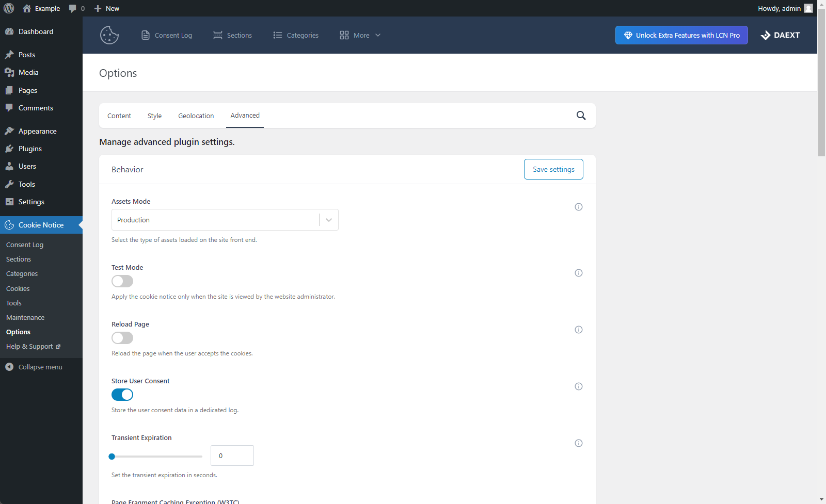Click the diamond icon in Unlock button

click(628, 35)
